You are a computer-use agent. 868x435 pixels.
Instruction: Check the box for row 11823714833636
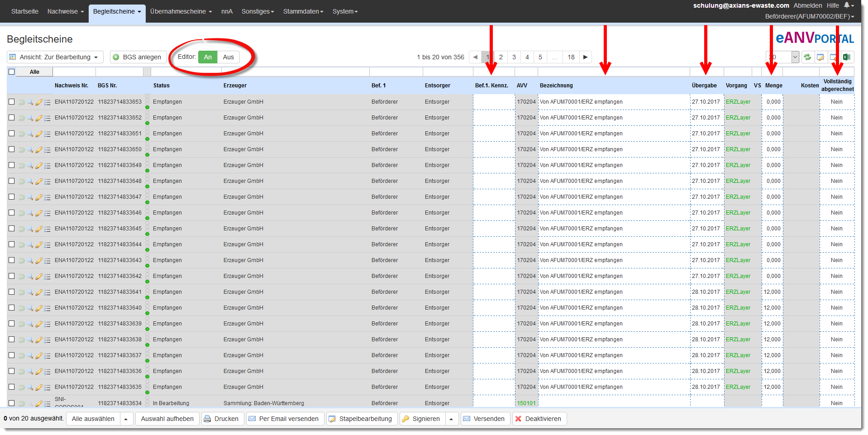[x=12, y=371]
